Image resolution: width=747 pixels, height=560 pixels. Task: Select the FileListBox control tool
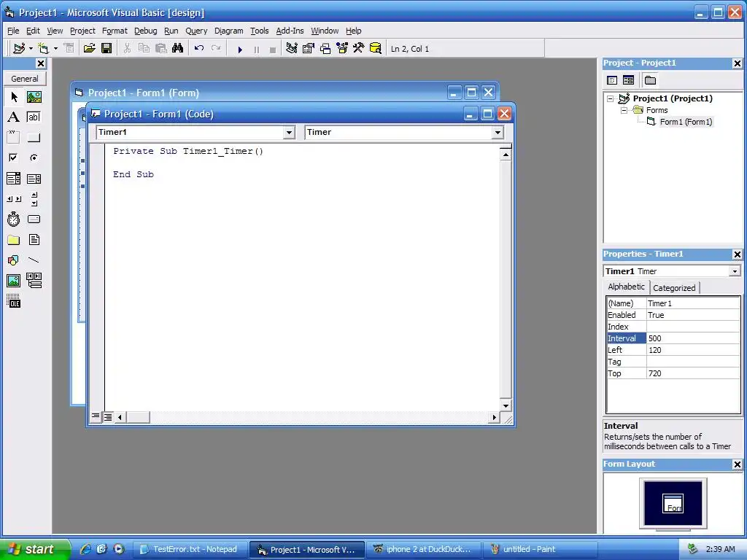point(34,239)
